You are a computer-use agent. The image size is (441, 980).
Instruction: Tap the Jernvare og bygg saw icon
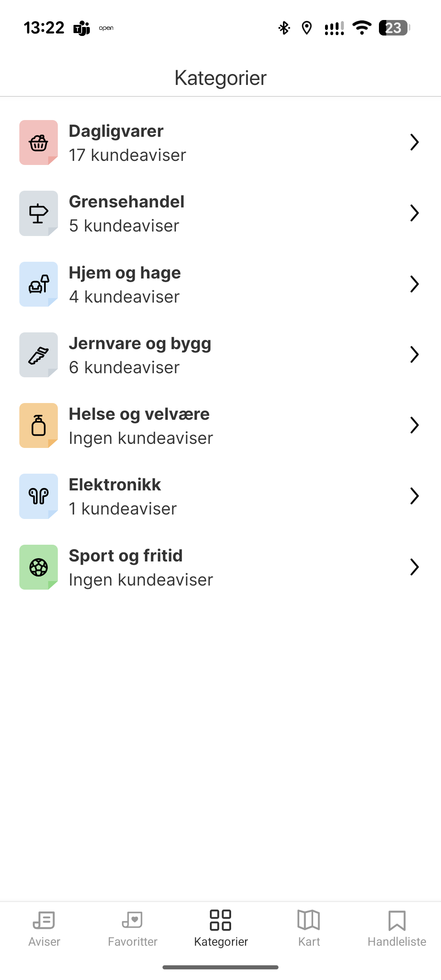[x=38, y=355]
